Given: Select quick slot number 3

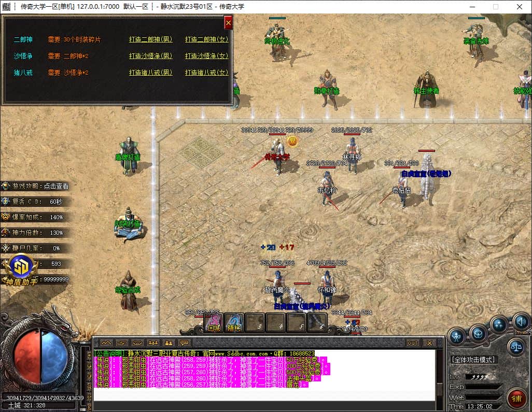Looking at the screenshot, I should click(x=255, y=323).
